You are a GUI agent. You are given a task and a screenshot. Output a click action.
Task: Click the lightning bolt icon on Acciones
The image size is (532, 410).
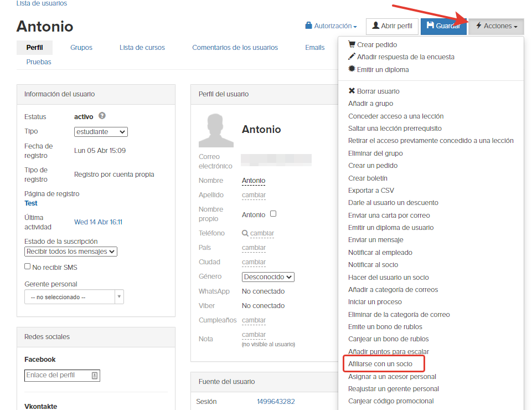pos(479,25)
